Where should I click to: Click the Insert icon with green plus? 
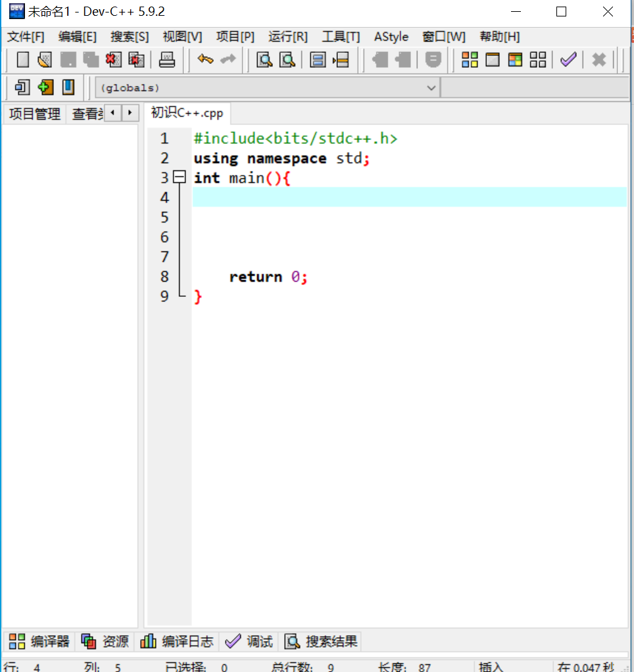pos(45,88)
